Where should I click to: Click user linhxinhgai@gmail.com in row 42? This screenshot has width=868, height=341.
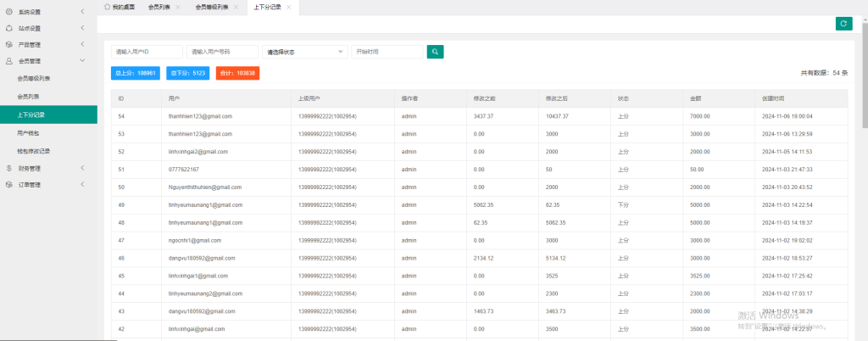click(197, 329)
